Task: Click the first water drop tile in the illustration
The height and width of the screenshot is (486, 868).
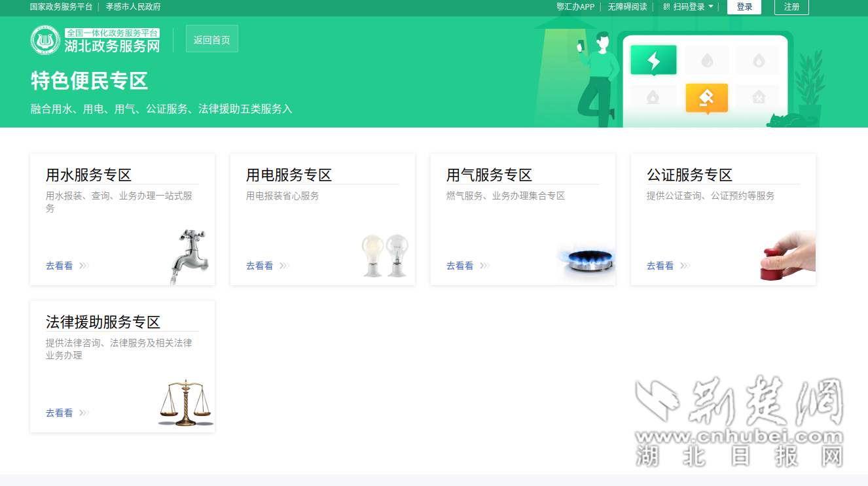Action: click(x=708, y=60)
